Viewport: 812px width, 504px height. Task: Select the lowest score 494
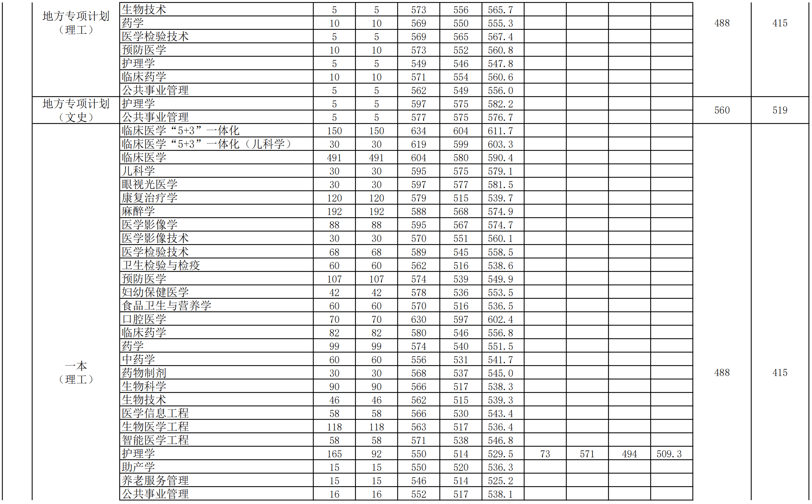point(630,454)
